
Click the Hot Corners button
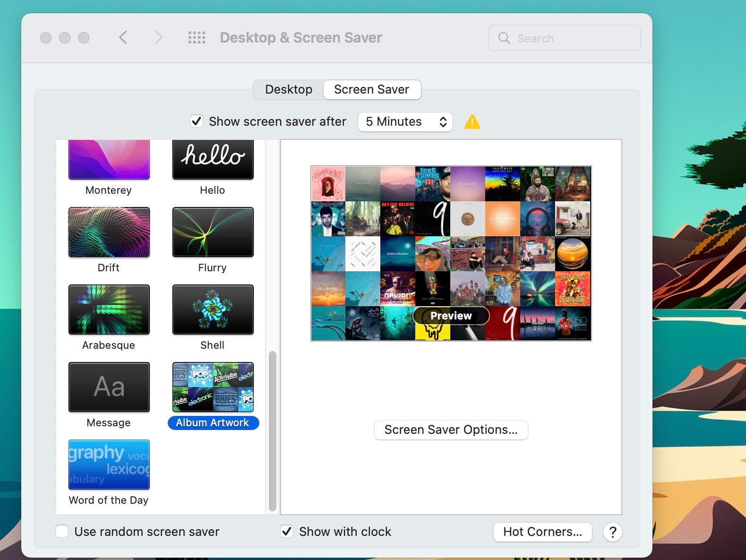click(542, 532)
